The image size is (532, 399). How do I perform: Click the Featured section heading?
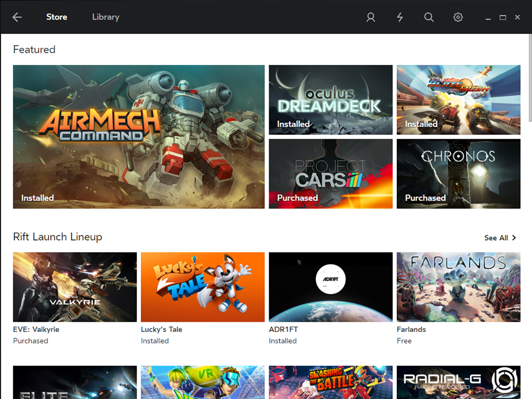click(x=34, y=50)
